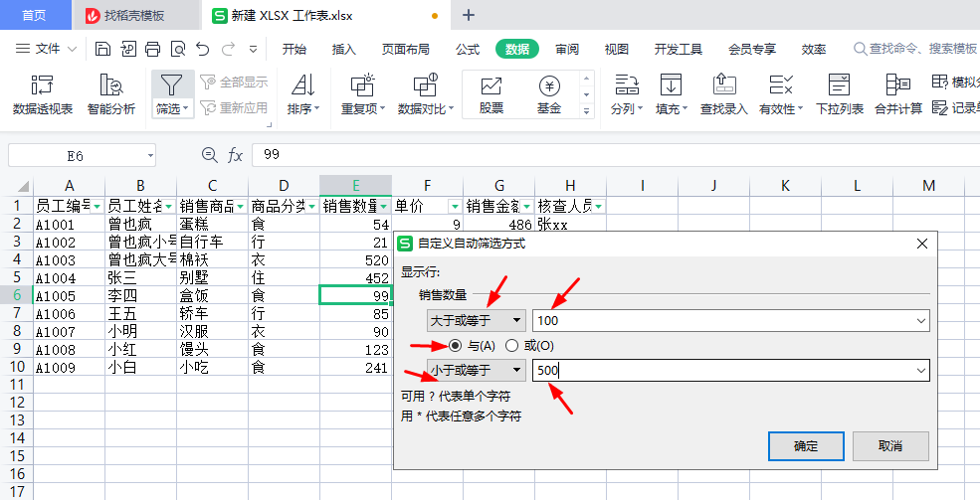The image size is (980, 500).
Task: Select the 股票 stock data type
Action: click(491, 94)
